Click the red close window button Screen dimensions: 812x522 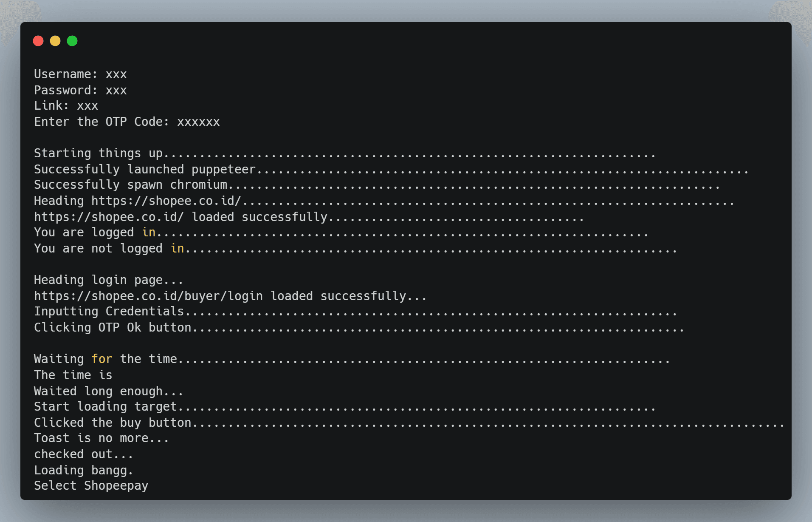click(x=38, y=41)
